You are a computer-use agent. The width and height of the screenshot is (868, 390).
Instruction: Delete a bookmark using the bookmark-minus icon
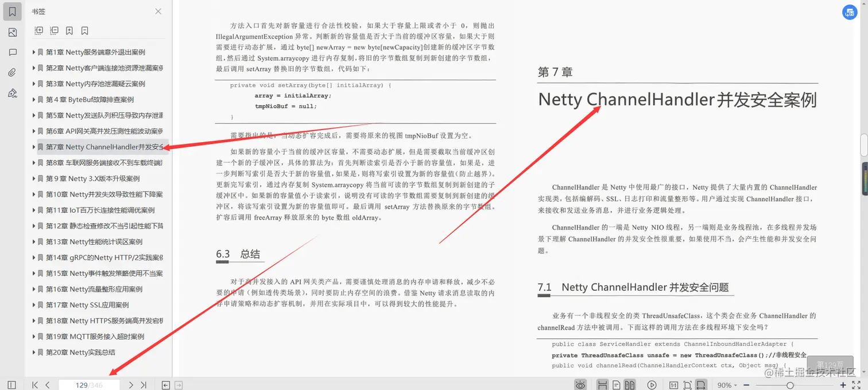(84, 30)
